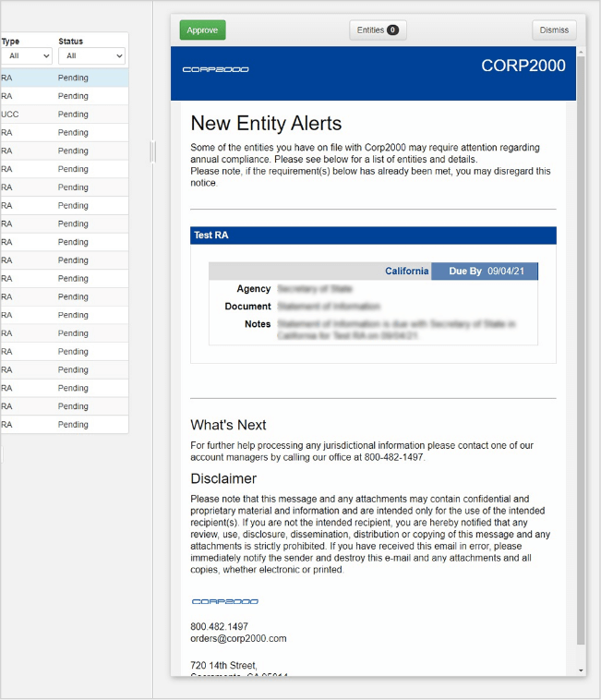Viewport: 601px width, 700px height.
Task: Click the Corp2000 logo in blue header
Action: click(x=215, y=69)
